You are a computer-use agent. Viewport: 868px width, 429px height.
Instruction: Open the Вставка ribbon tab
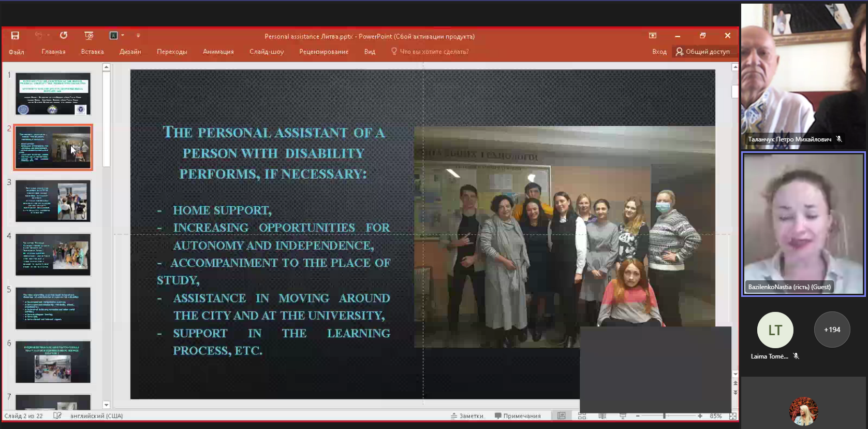click(92, 52)
